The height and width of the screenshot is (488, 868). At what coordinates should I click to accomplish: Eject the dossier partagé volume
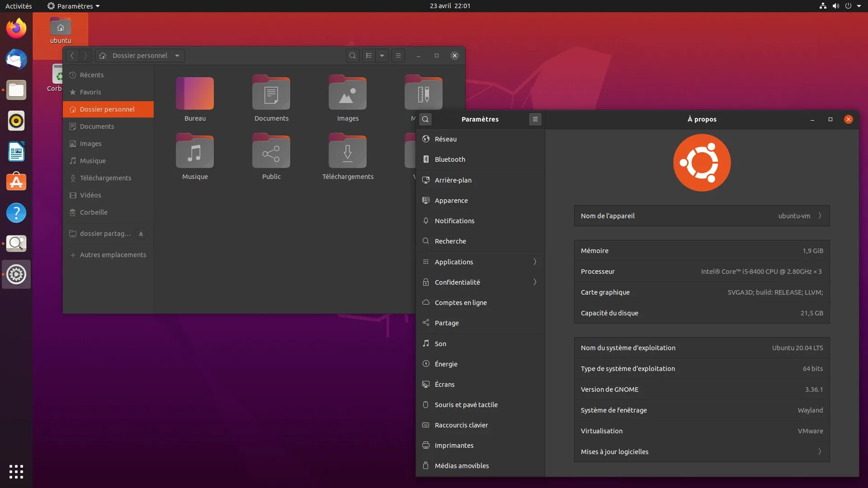pos(141,234)
